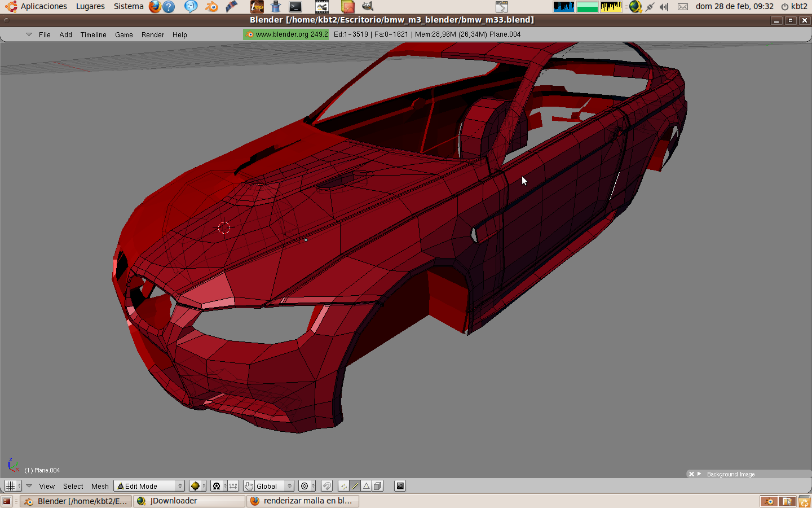Image resolution: width=812 pixels, height=508 pixels.
Task: Click the show desktop button
Action: 7,501
